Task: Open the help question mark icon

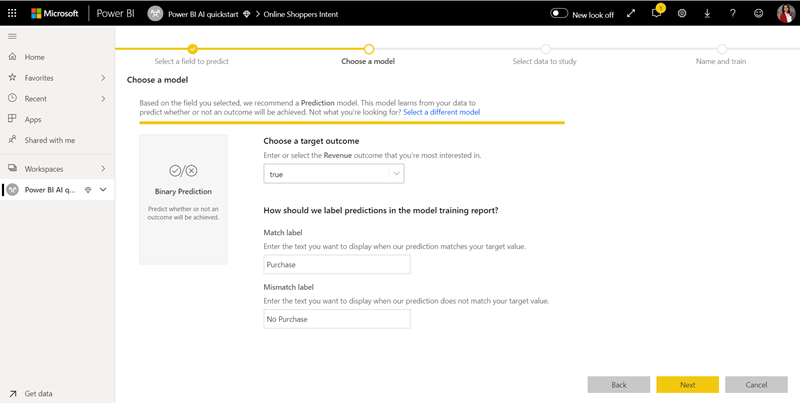Action: (733, 13)
